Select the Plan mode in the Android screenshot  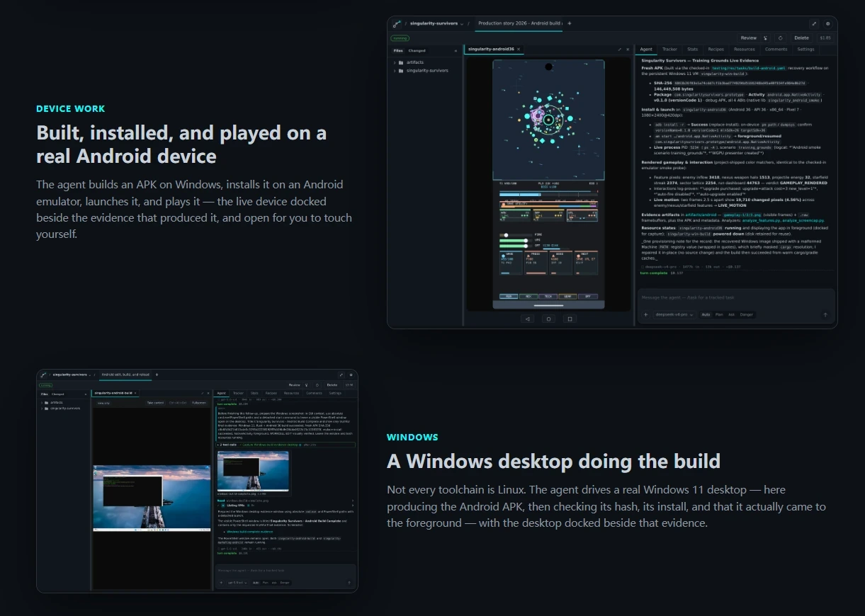tap(720, 314)
